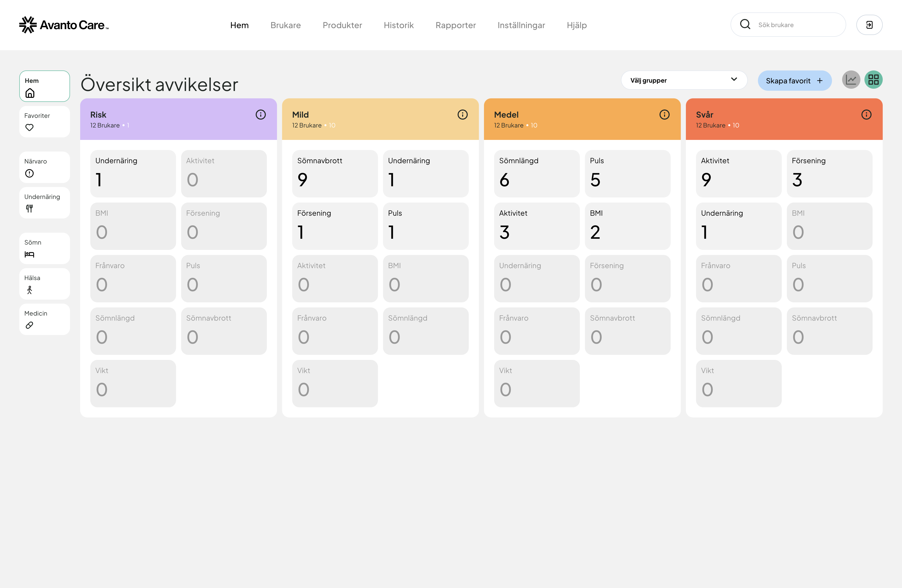Click the Aktivitet card in Risk column
The image size is (902, 588).
click(x=224, y=174)
